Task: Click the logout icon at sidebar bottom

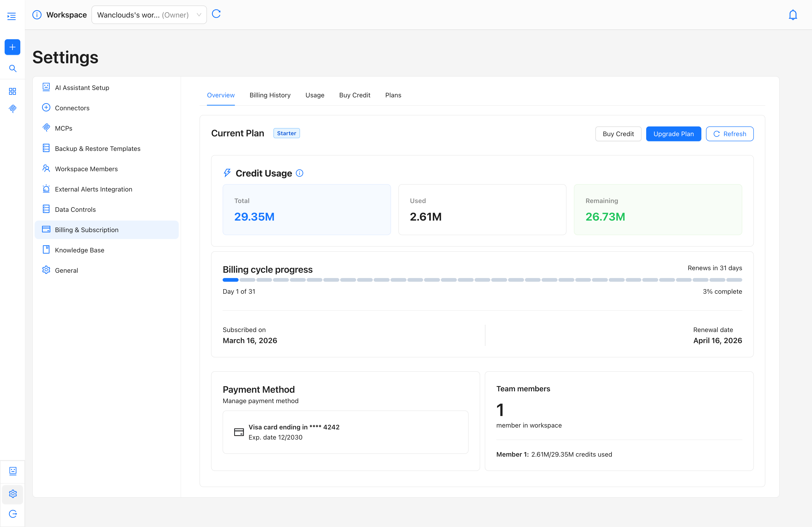Action: point(13,514)
